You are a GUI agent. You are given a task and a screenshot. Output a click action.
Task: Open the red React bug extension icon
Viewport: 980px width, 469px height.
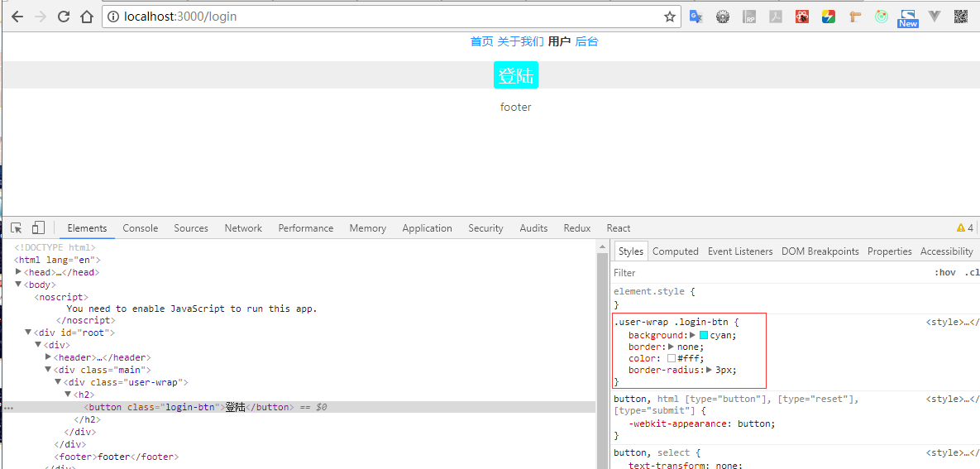(802, 17)
